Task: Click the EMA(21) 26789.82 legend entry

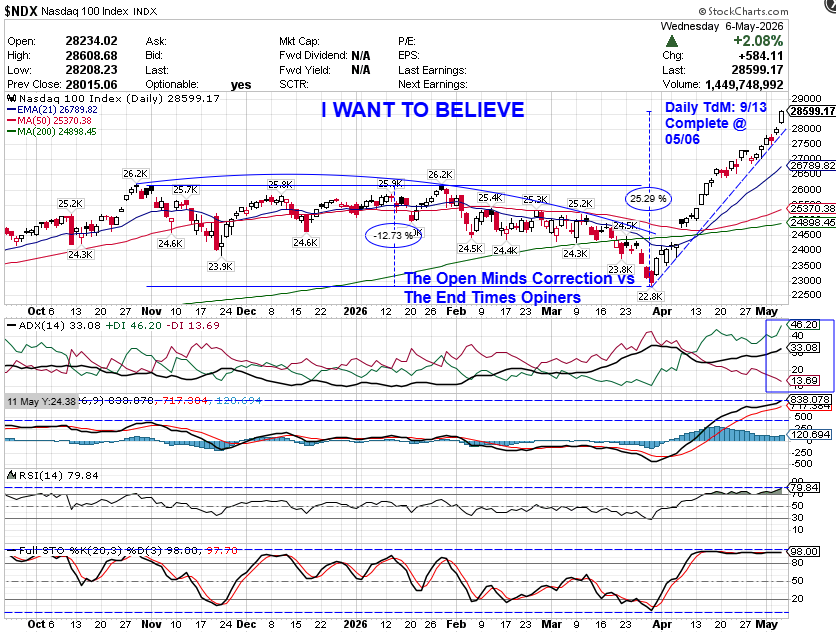Action: click(52, 109)
